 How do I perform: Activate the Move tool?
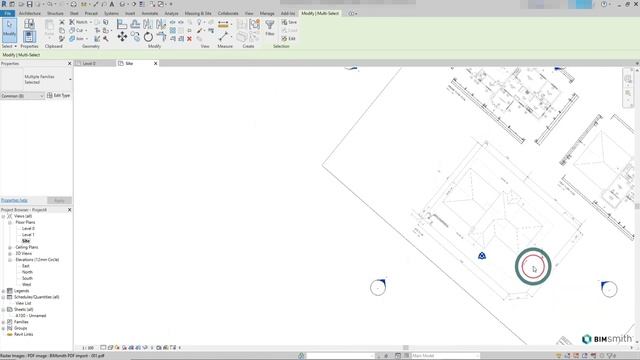[122, 37]
